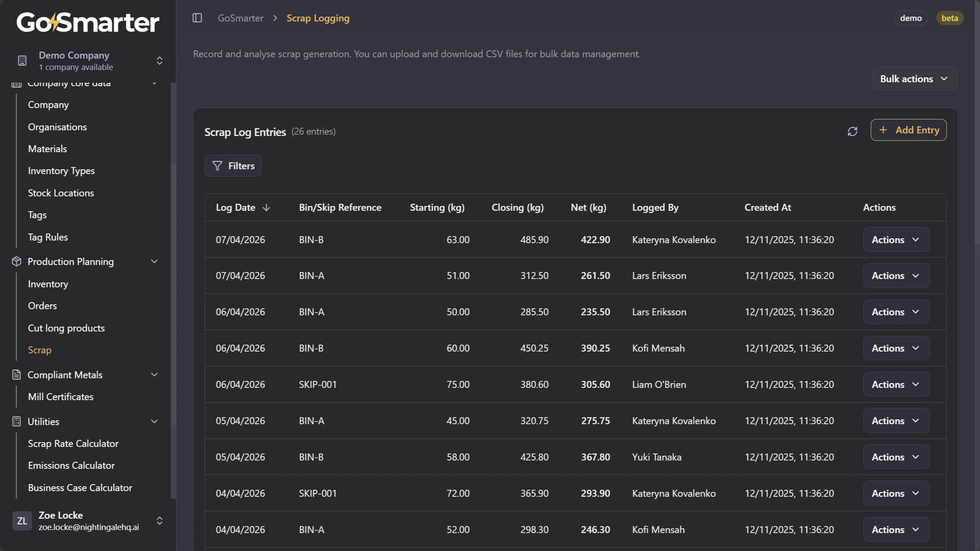Navigate to GoSmarter breadcrumb link
The height and width of the screenshot is (551, 980).
click(240, 18)
